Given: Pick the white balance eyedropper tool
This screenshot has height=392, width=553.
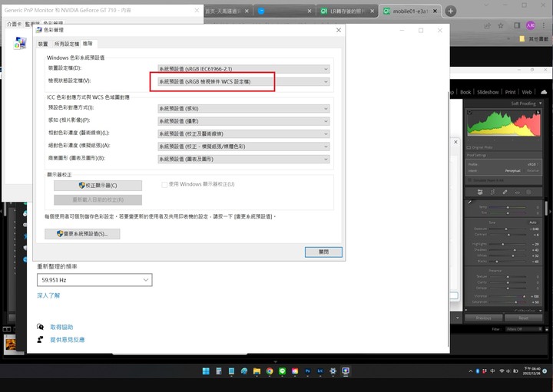Looking at the screenshot, I should click(470, 203).
